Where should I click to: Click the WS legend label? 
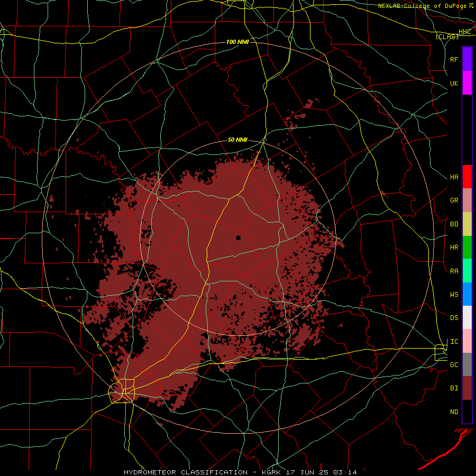pyautogui.click(x=454, y=295)
